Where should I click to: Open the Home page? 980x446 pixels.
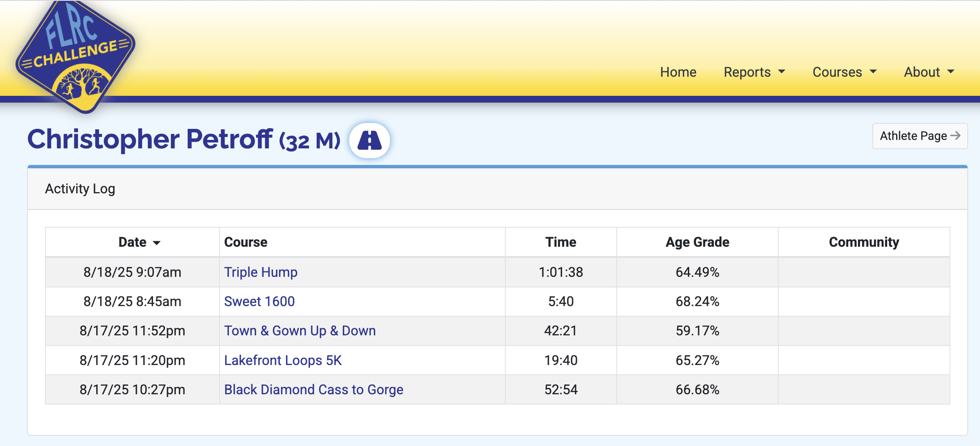(678, 72)
